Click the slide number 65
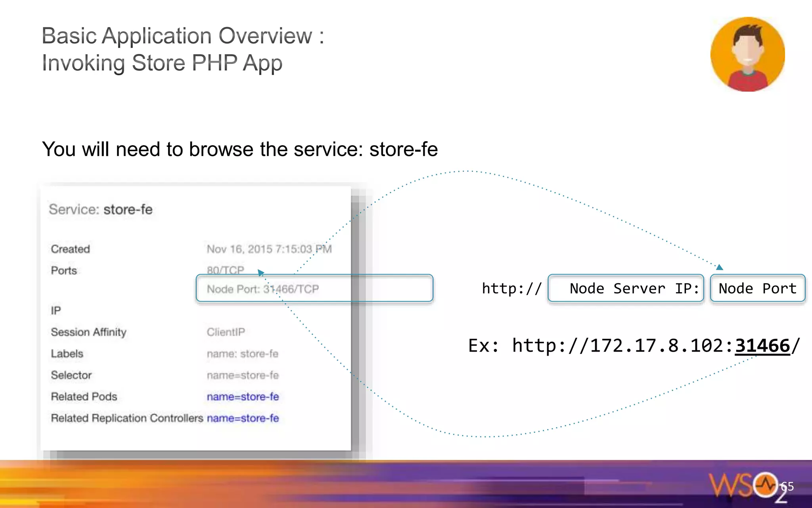Image resolution: width=812 pixels, height=508 pixels. coord(787,486)
